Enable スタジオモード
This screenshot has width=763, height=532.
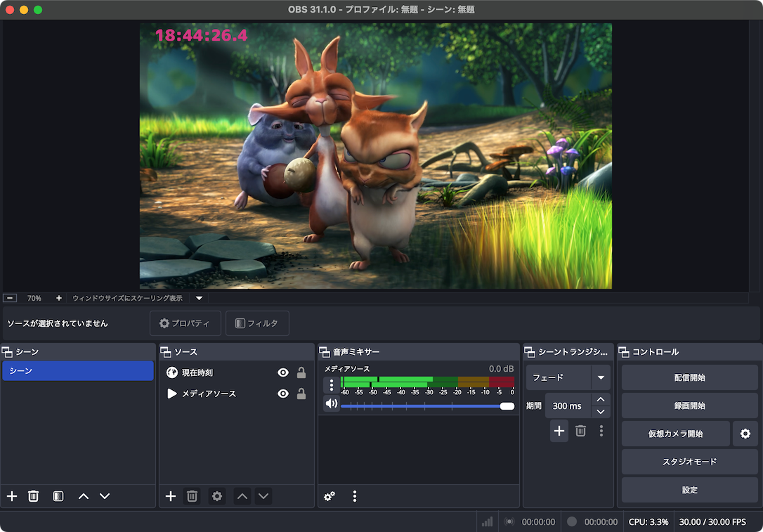pos(689,462)
